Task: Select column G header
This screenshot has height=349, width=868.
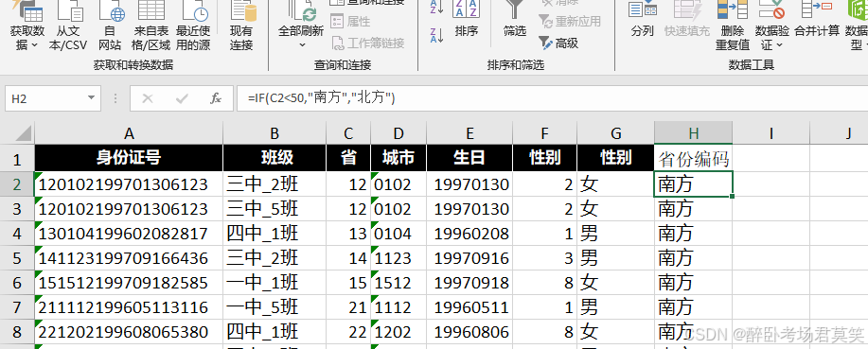Action: click(615, 132)
